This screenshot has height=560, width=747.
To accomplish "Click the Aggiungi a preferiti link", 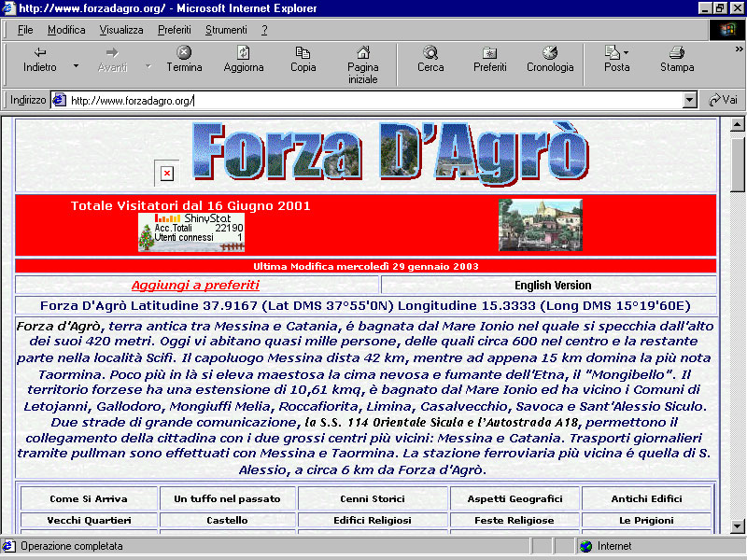I will [x=195, y=286].
